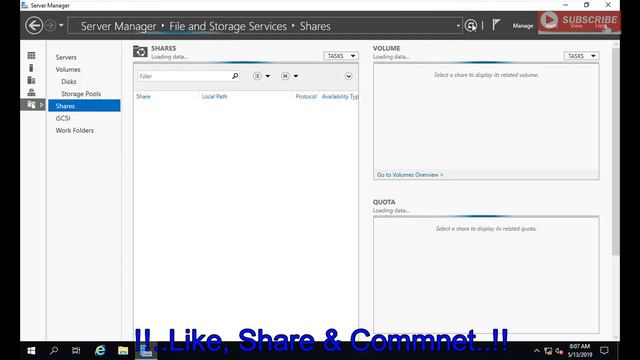The width and height of the screenshot is (640, 360).
Task: Open Action Center notification icon
Action: (604, 351)
